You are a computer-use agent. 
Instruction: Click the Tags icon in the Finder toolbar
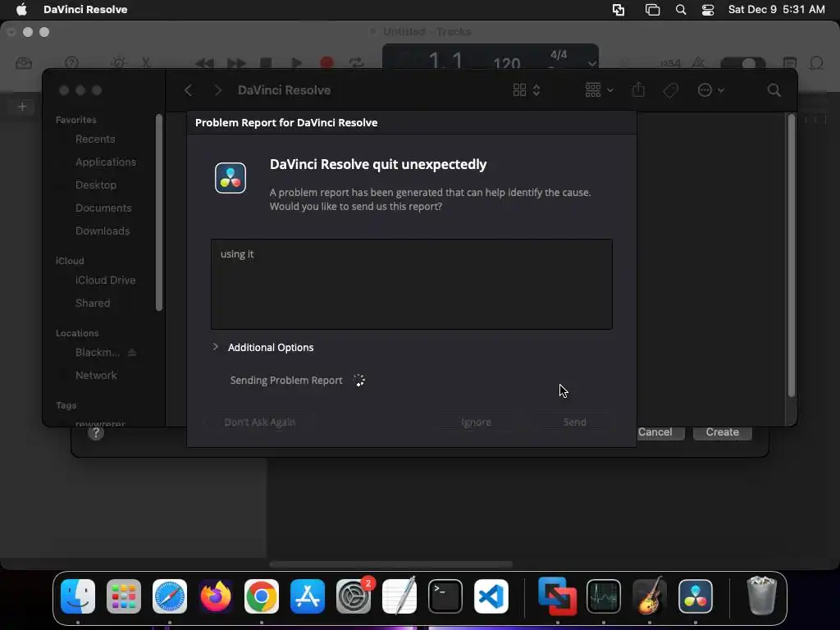(x=670, y=90)
